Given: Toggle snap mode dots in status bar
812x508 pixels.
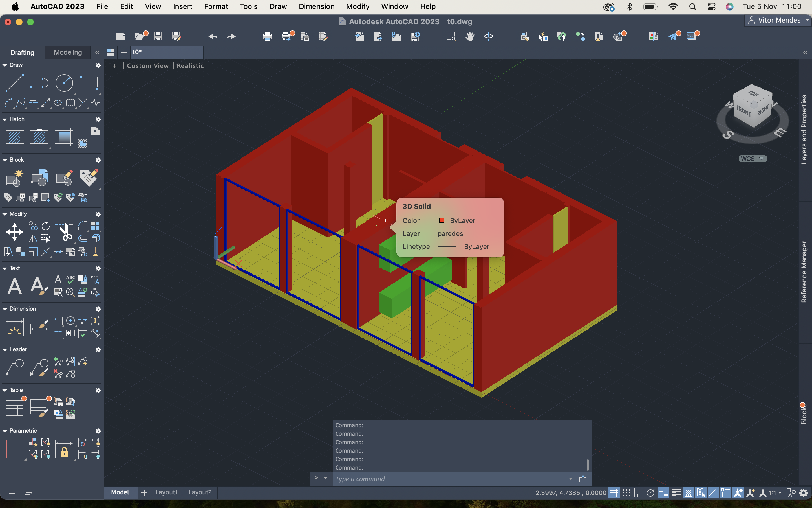Looking at the screenshot, I should 626,493.
